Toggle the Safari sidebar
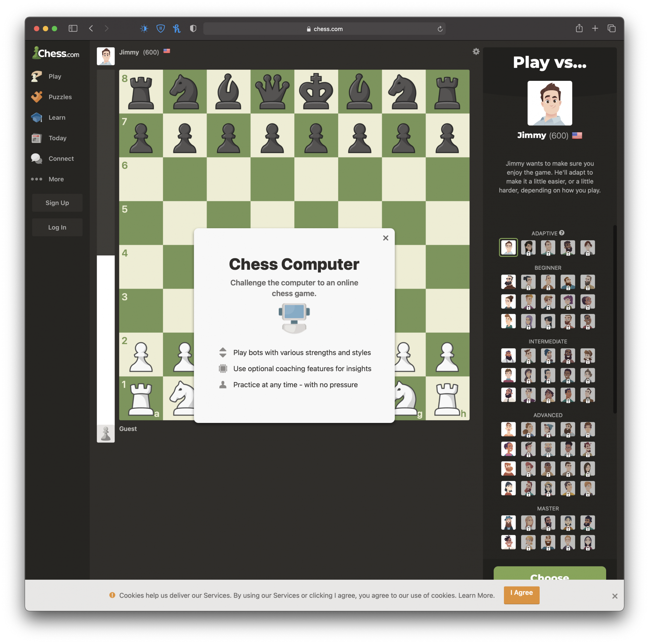This screenshot has height=644, width=649. coord(73,29)
